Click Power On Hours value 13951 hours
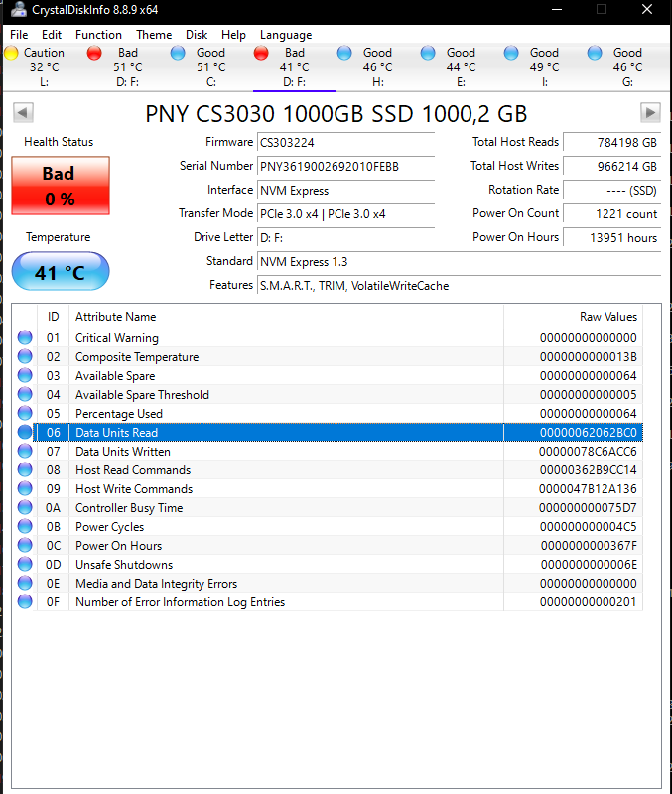The image size is (672, 794). click(612, 237)
